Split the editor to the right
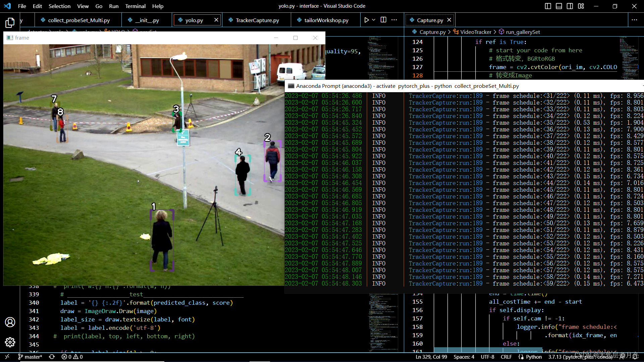The height and width of the screenshot is (362, 644). pos(383,20)
